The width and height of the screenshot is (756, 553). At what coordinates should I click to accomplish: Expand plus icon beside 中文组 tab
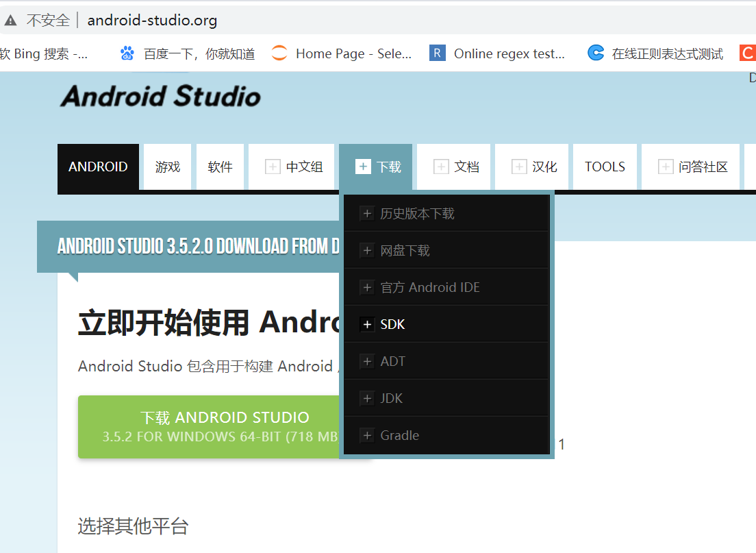click(273, 167)
